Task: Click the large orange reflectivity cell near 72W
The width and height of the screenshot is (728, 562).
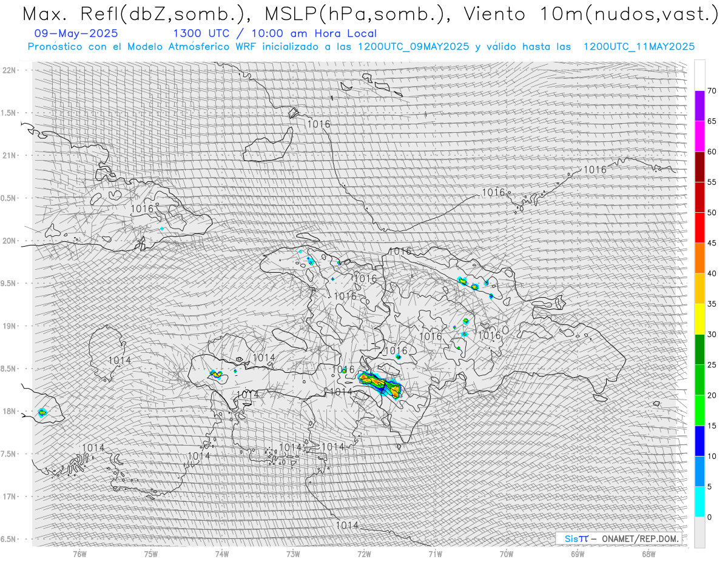Action: (x=380, y=384)
